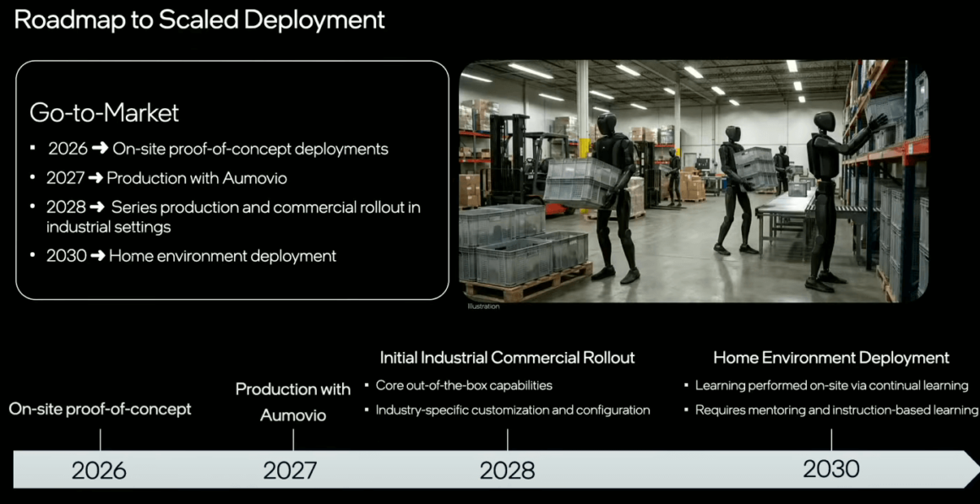Viewport: 980px width, 504px height.
Task: Click the arrow icon after 2026 in Go-to-Market list
Action: point(100,149)
